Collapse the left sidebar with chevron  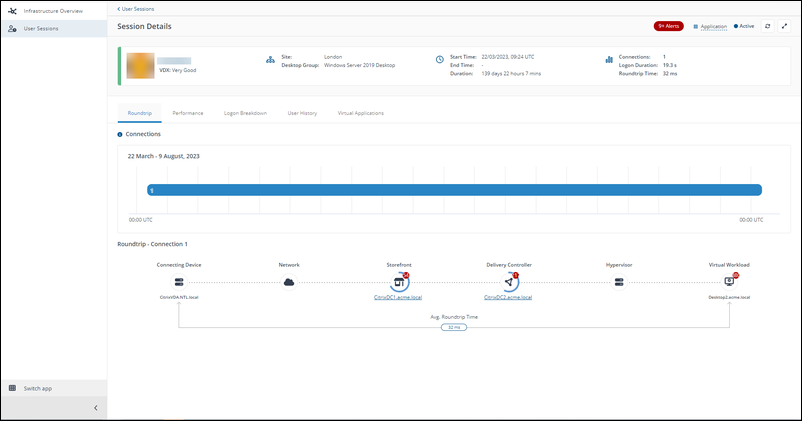pos(95,408)
